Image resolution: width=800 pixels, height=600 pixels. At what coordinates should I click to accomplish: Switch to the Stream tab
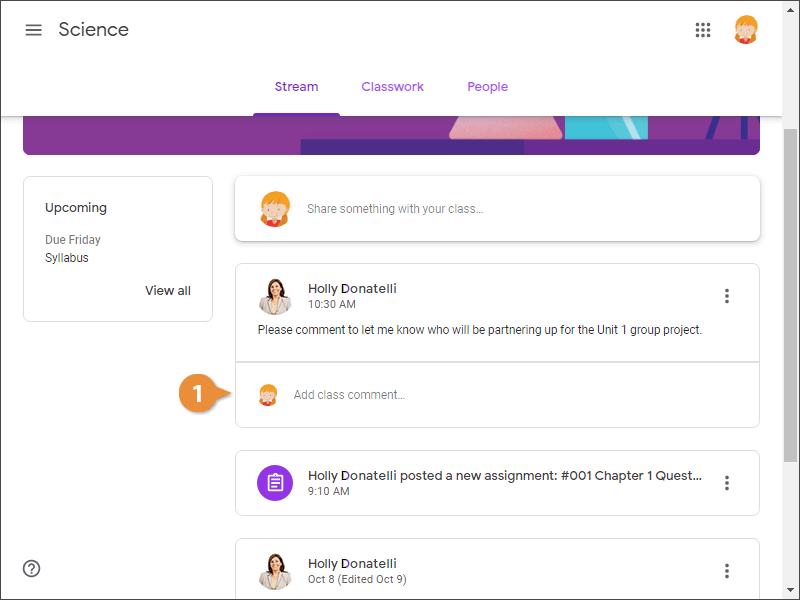point(296,87)
